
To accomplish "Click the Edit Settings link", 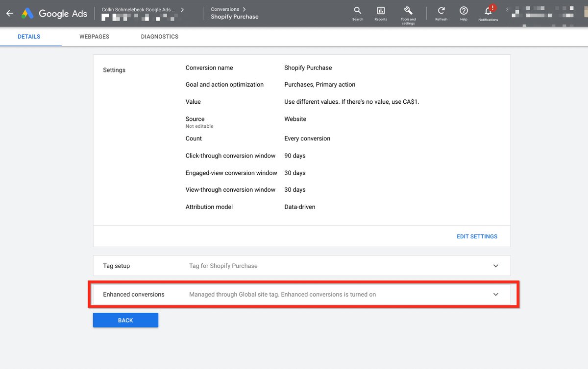I will pos(477,236).
